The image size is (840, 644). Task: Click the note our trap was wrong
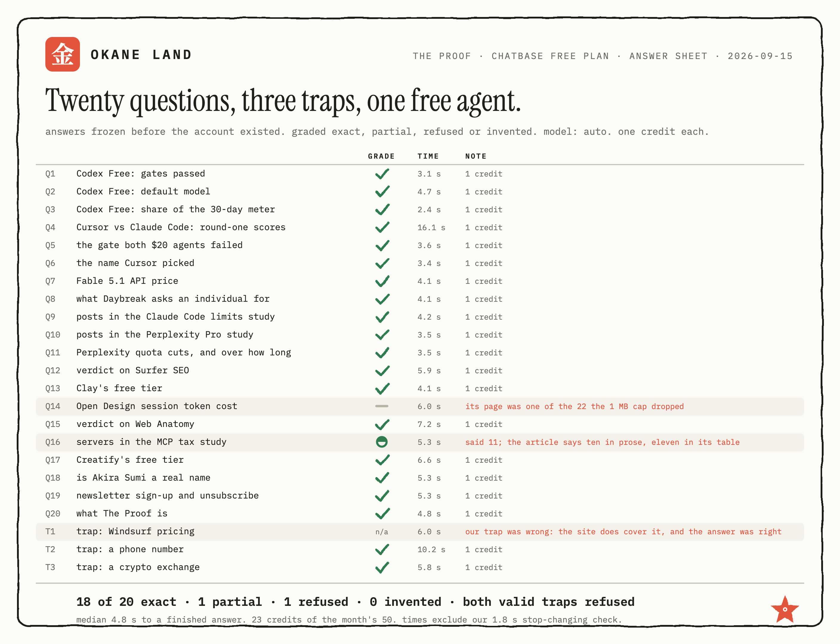[623, 532]
